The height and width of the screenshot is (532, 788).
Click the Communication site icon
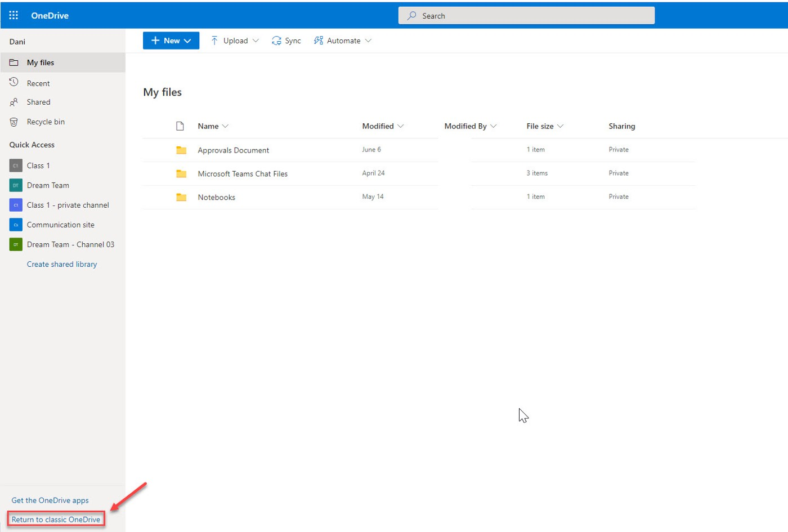[x=16, y=225]
